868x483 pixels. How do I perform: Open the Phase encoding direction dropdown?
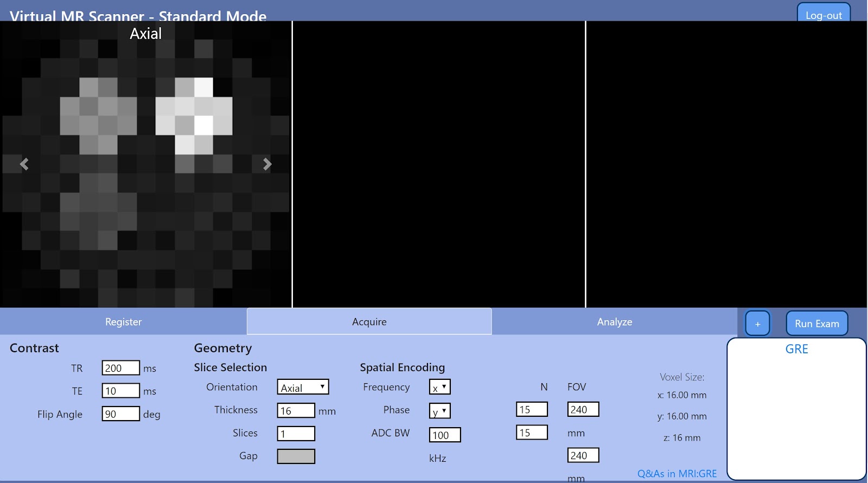click(x=439, y=411)
